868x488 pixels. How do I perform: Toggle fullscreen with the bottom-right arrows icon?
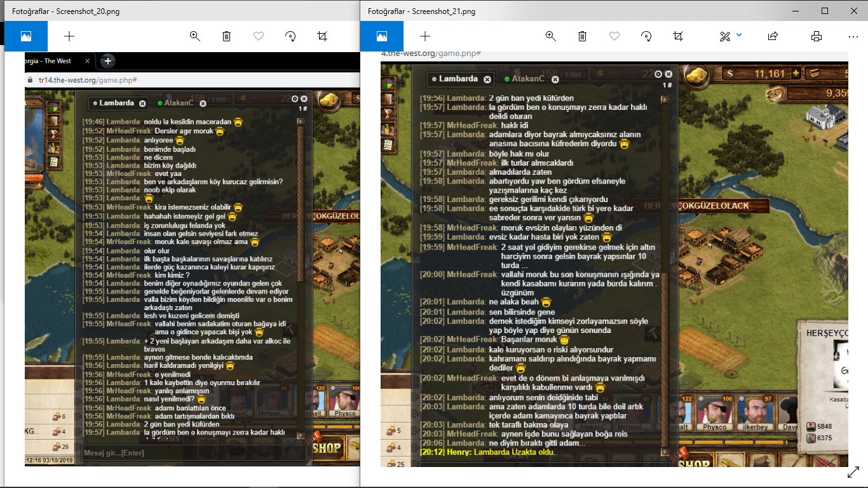[853, 473]
